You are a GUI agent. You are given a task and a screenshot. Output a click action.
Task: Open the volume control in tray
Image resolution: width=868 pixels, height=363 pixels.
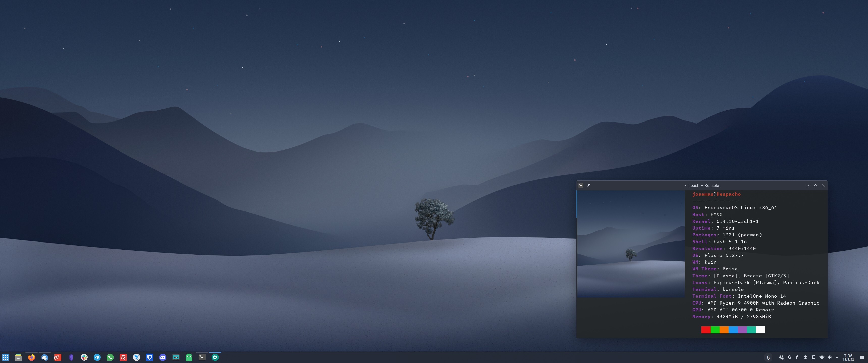pos(829,358)
